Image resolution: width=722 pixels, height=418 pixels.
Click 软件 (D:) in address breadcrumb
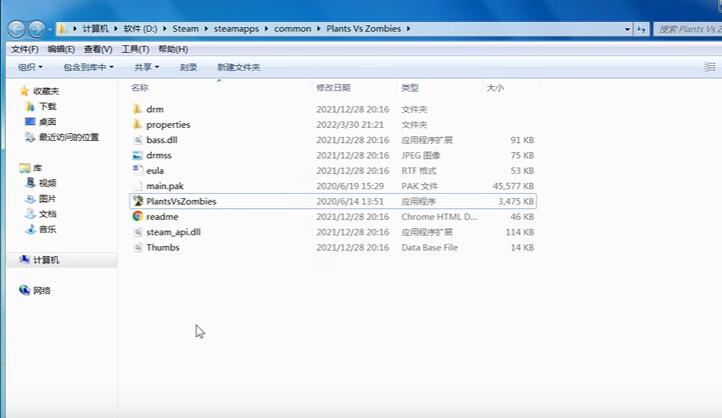[140, 29]
